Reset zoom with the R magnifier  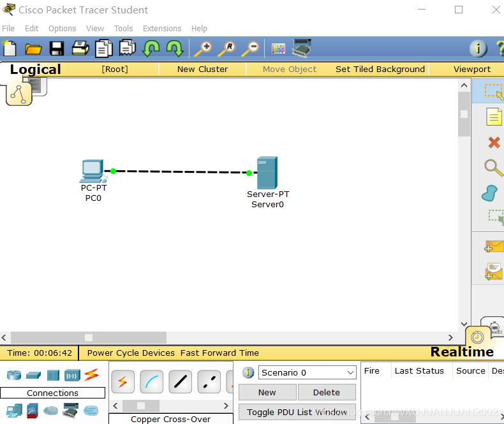click(x=226, y=49)
